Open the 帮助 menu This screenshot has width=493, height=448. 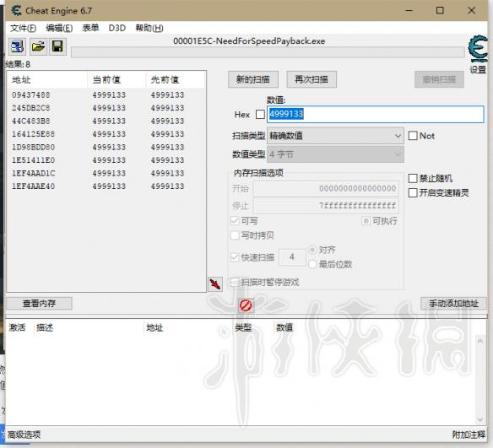[x=149, y=28]
